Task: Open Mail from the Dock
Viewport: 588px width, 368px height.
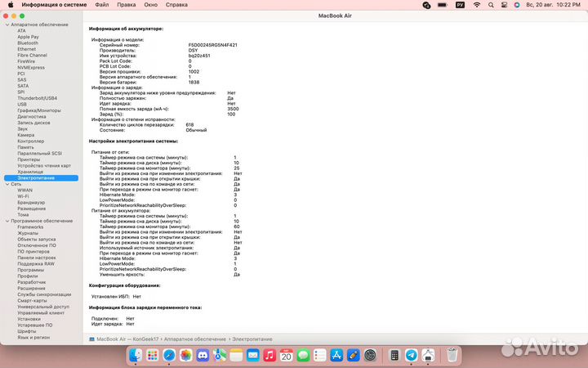Action: 252,355
